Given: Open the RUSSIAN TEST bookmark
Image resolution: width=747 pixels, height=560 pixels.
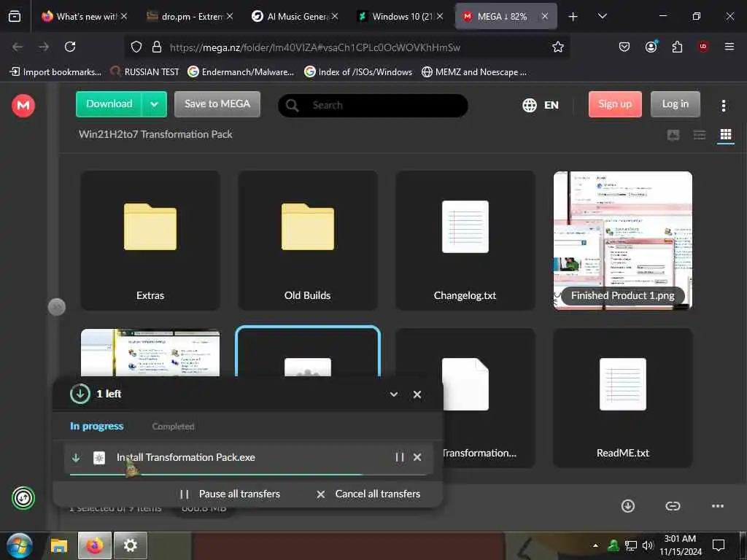Looking at the screenshot, I should pos(144,72).
